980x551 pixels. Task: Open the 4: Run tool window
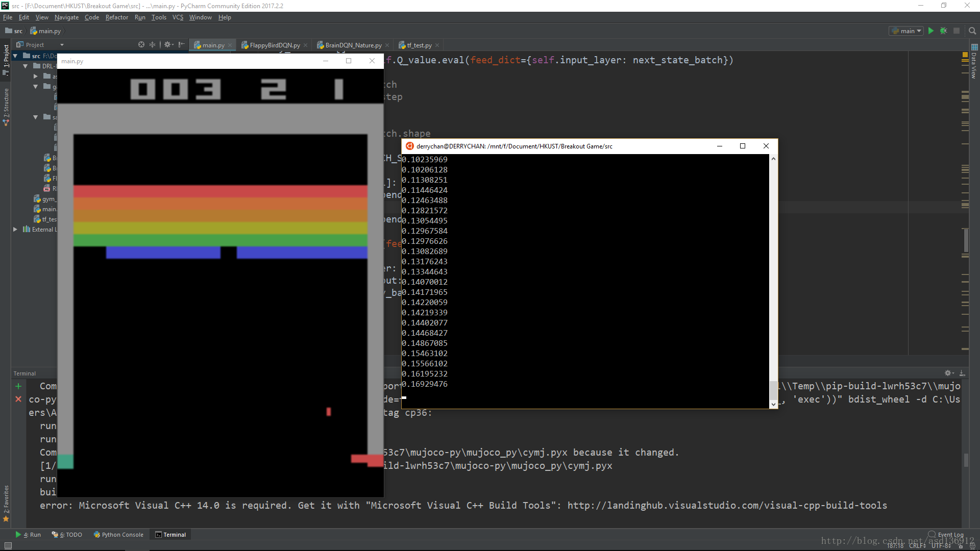tap(28, 535)
